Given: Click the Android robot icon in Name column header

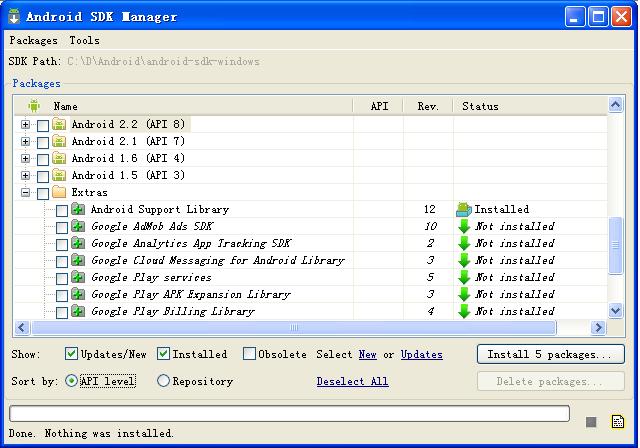Looking at the screenshot, I should pyautogui.click(x=34, y=106).
